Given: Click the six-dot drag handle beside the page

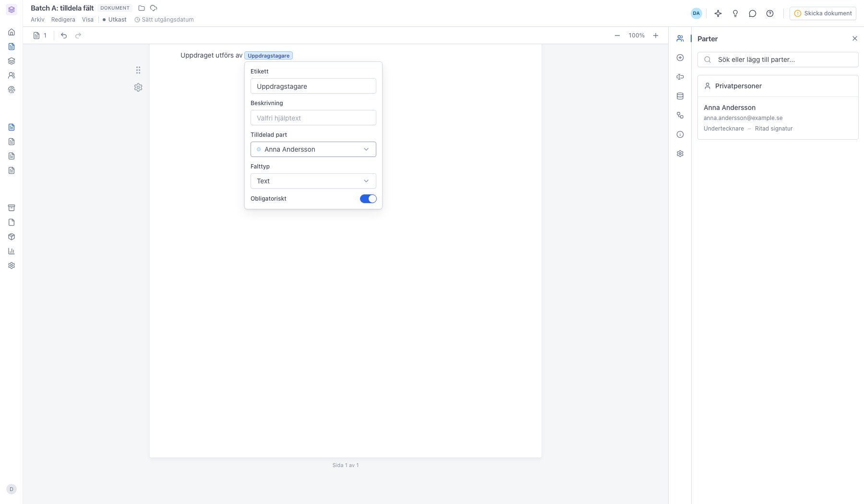Looking at the screenshot, I should (138, 70).
